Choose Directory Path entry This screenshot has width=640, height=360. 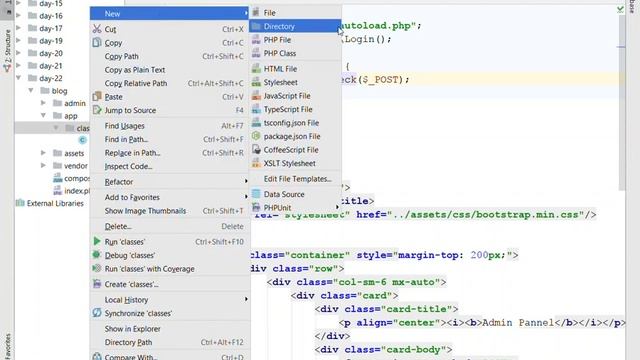click(x=170, y=342)
